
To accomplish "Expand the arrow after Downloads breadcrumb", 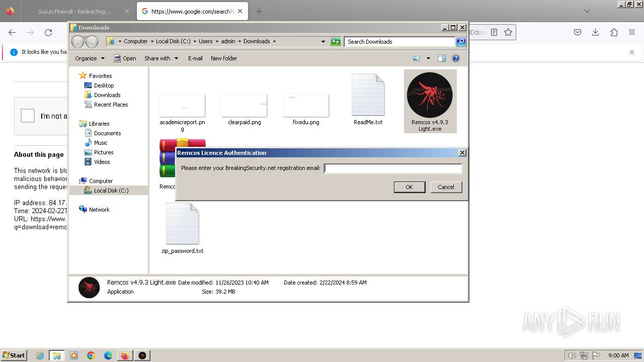I will coord(274,41).
